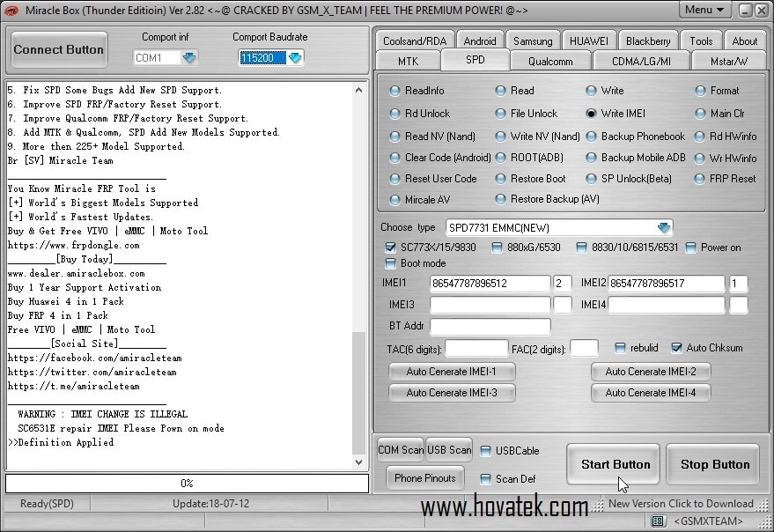Enable the Boot mode checkbox
This screenshot has height=532, width=774.
click(390, 263)
